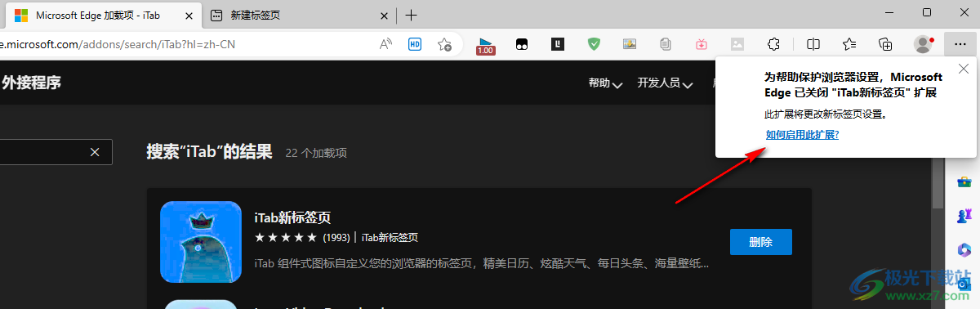Click the iTab新标签页 publisher name
The image size is (980, 309).
point(390,238)
